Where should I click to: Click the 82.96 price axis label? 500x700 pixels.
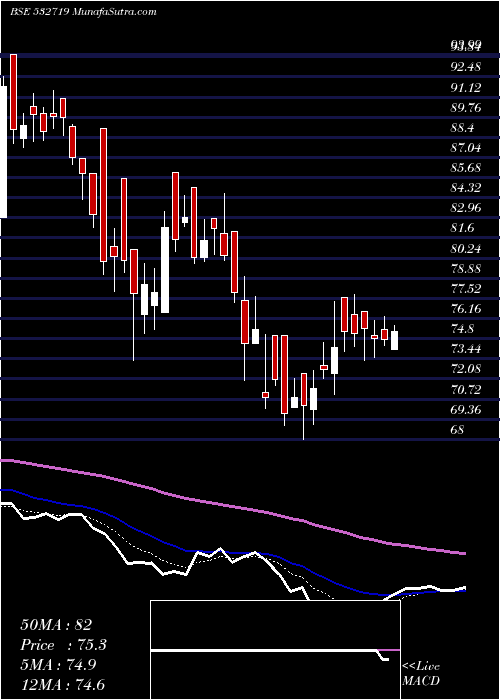click(x=467, y=208)
